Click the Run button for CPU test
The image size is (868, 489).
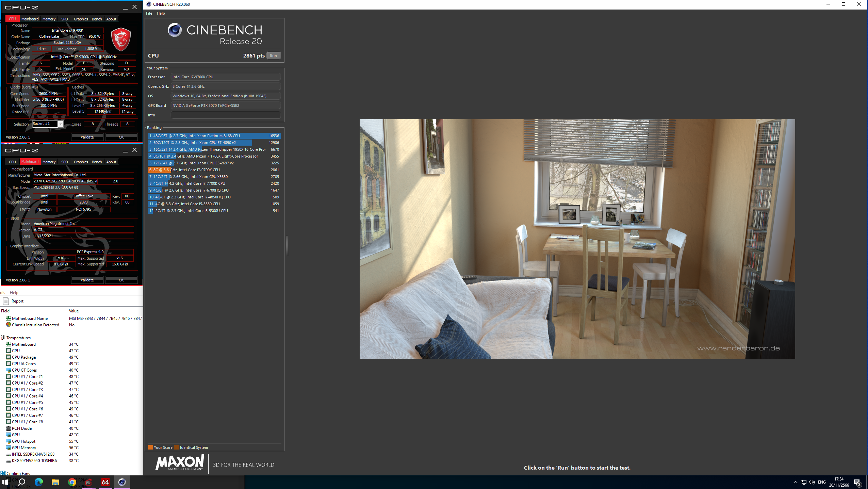pos(273,56)
